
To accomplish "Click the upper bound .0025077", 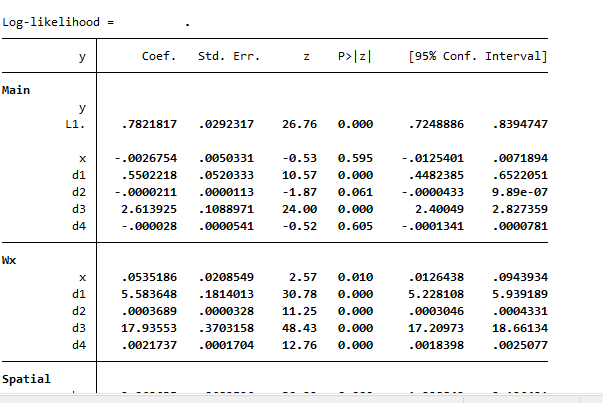I will point(520,345).
